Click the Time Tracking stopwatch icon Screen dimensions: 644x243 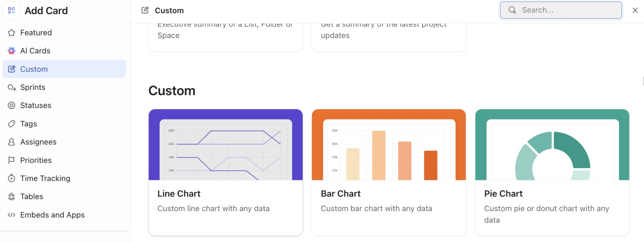(11, 178)
